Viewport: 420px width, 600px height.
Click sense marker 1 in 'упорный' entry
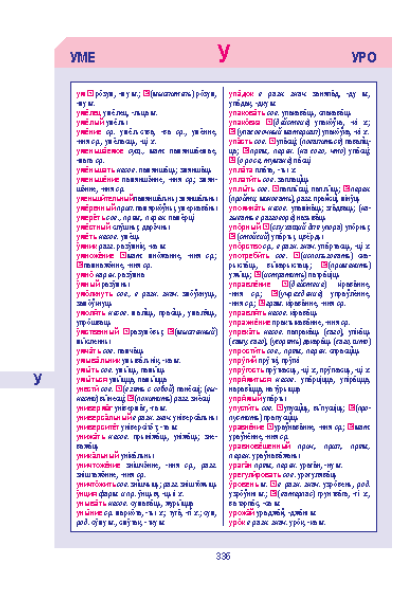tap(266, 227)
